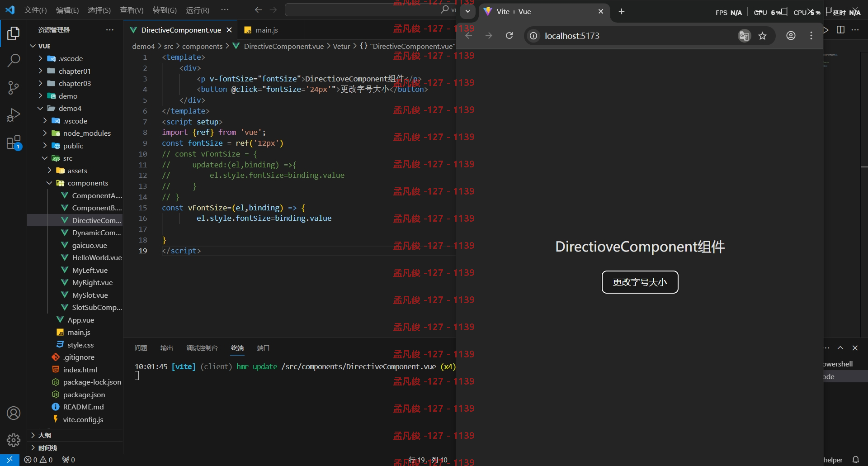Go back in editor navigation history
Image resolution: width=868 pixels, height=466 pixels.
click(x=258, y=10)
